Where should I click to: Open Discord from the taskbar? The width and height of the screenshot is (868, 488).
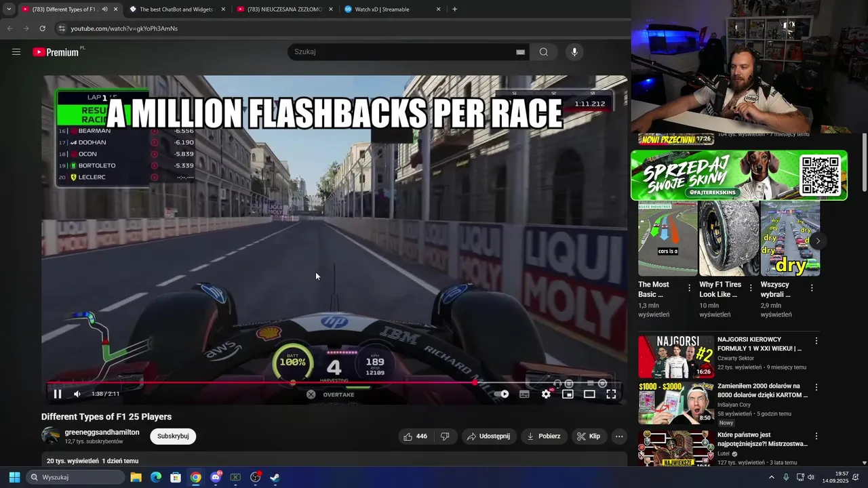[x=216, y=477]
